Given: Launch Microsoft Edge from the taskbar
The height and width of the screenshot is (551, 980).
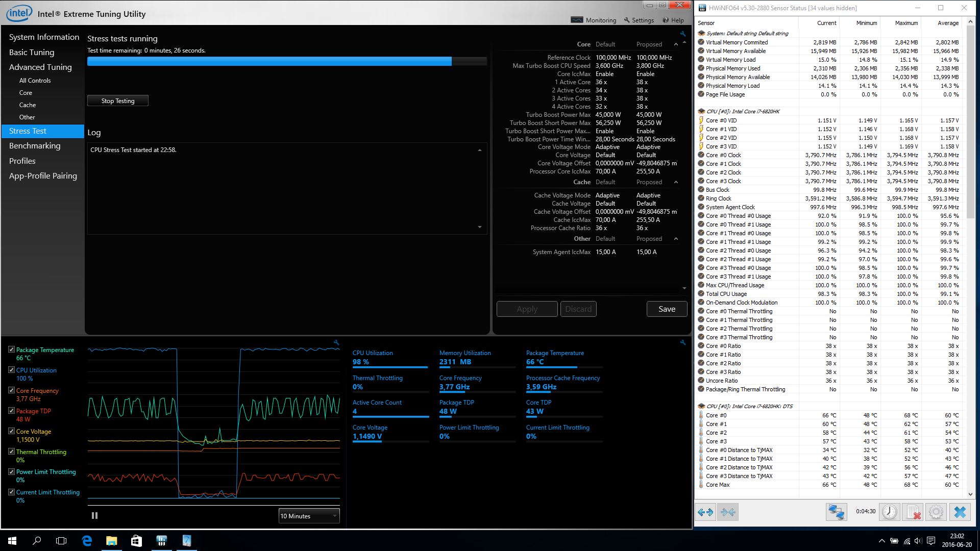Looking at the screenshot, I should point(87,541).
